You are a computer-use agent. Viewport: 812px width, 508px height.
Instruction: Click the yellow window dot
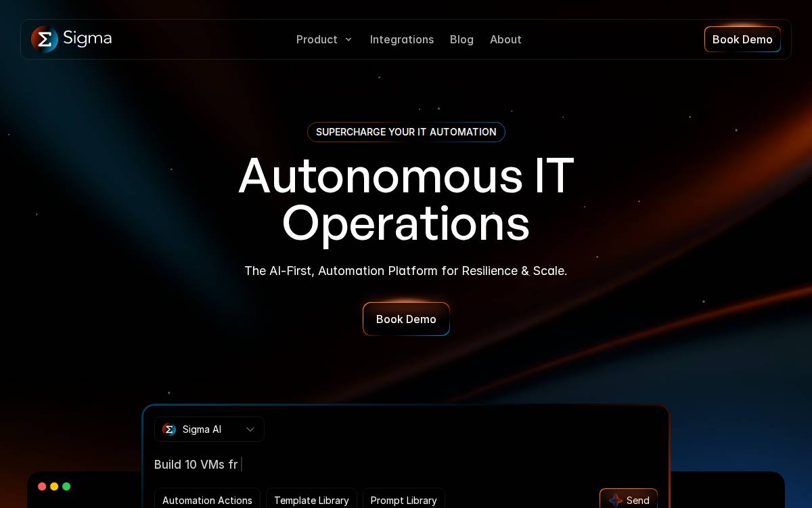(54, 486)
